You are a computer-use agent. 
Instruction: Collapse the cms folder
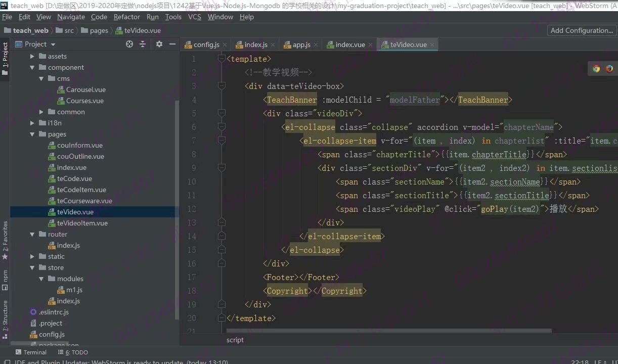click(41, 78)
